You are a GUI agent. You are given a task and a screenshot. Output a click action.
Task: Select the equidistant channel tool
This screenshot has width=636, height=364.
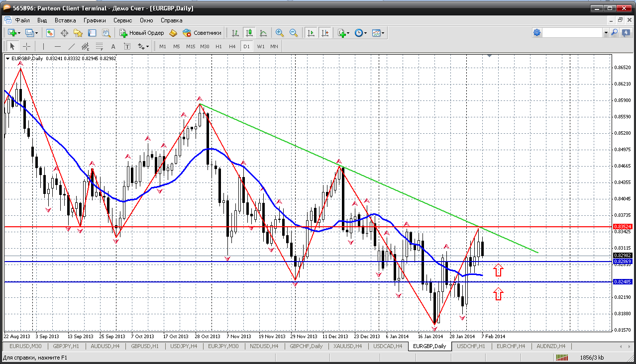86,46
